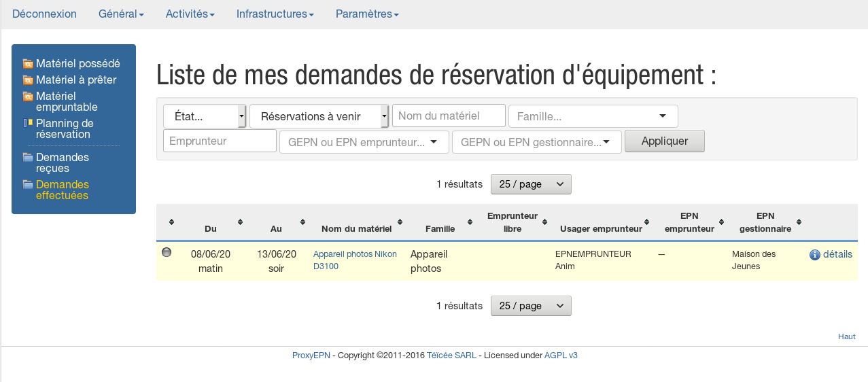Open the top 25 / page selector
The width and height of the screenshot is (868, 382).
click(x=530, y=184)
